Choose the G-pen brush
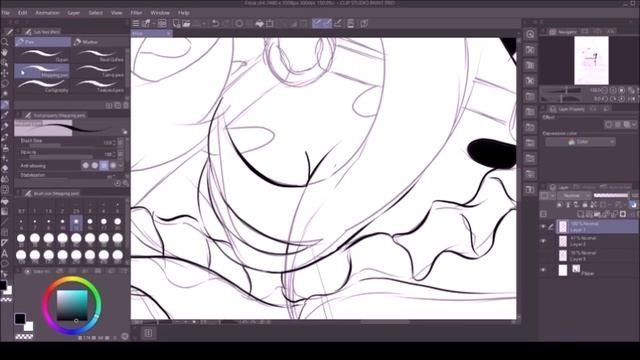 (x=42, y=55)
